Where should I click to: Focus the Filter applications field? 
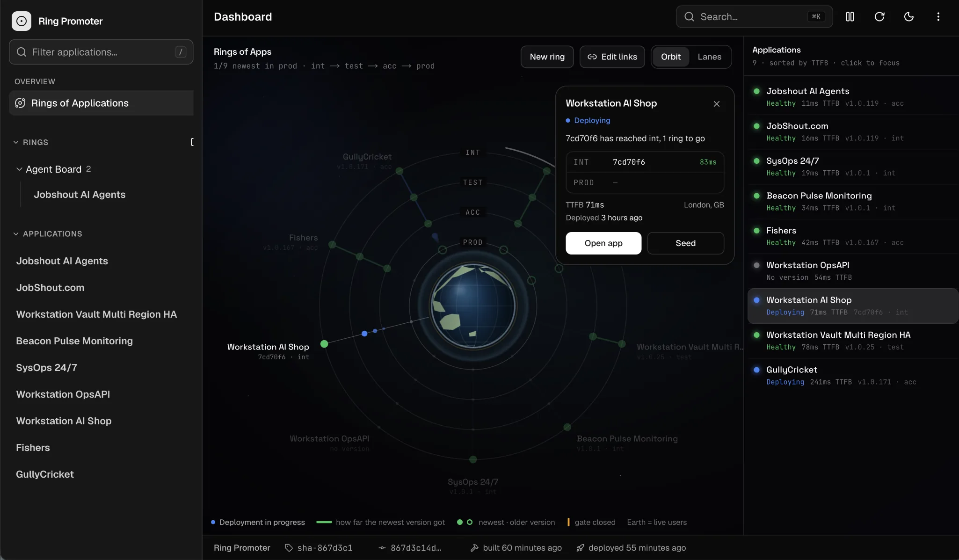pyautogui.click(x=101, y=52)
